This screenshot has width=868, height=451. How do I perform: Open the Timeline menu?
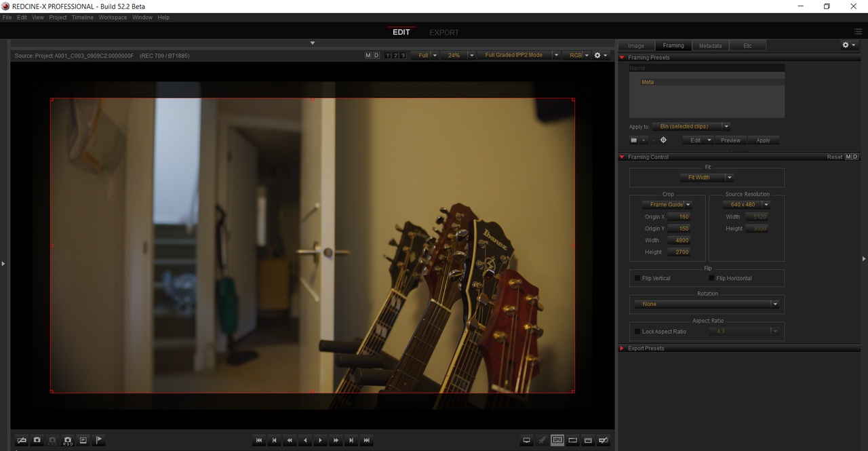click(83, 18)
